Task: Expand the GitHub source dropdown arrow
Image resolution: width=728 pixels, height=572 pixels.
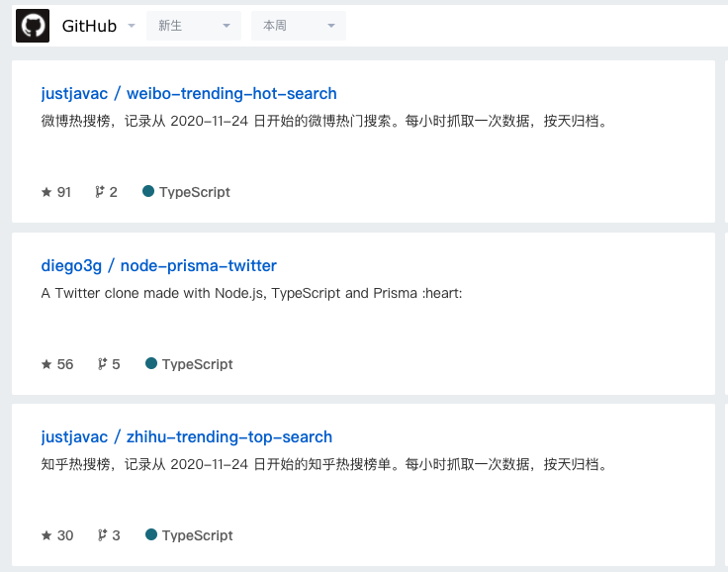Action: (x=132, y=26)
